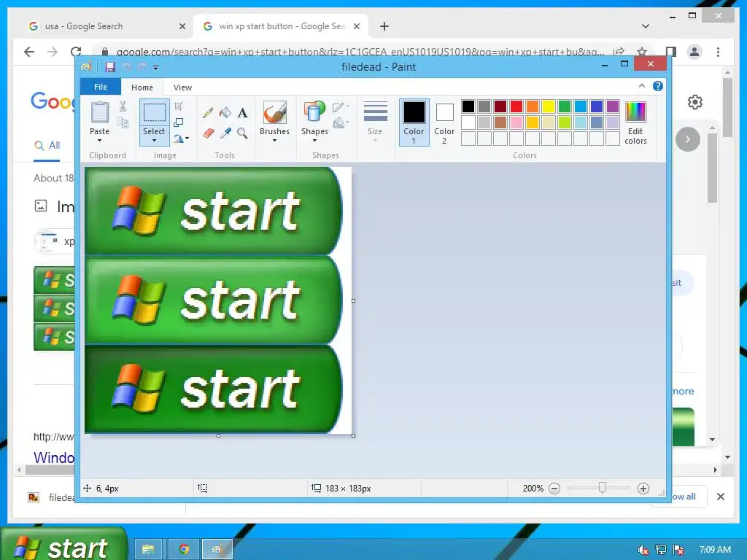Viewport: 747px width, 560px height.
Task: Click the Paste clipboard icon
Action: [99, 112]
